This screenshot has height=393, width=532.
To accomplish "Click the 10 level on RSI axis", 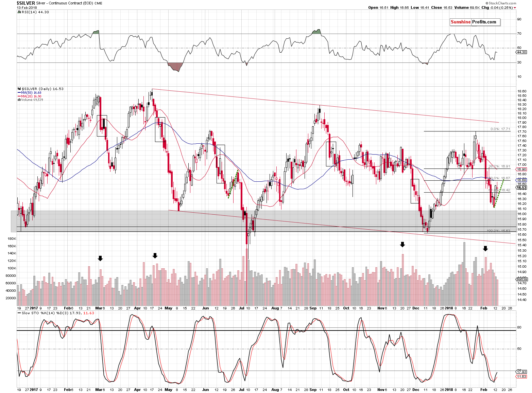I will coord(519,77).
